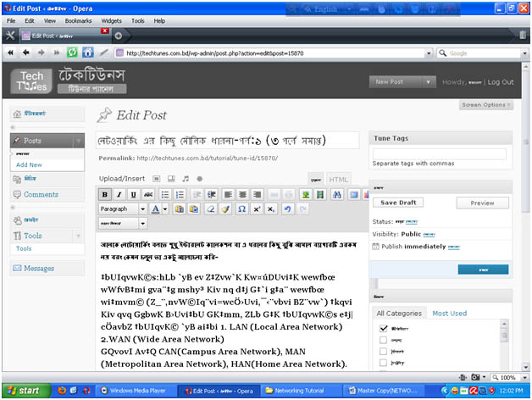The image size is (532, 400).
Task: Add audio via Upload/Insert music note icon
Action: coord(186,179)
